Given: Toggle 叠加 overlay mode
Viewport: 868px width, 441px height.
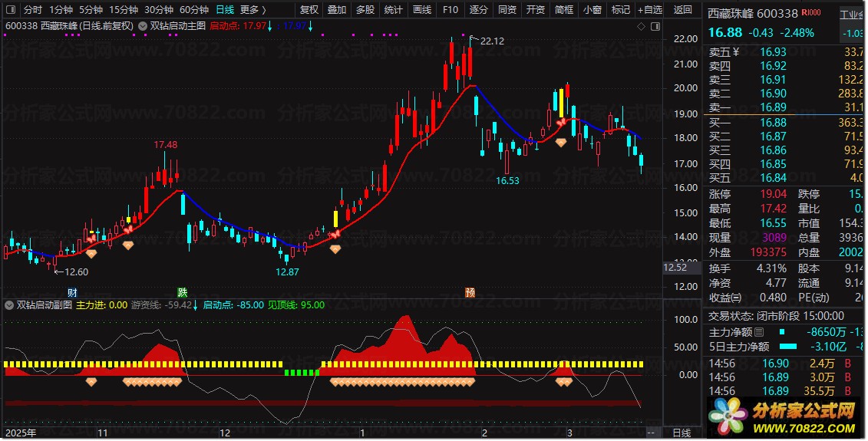Looking at the screenshot, I should pos(336,10).
